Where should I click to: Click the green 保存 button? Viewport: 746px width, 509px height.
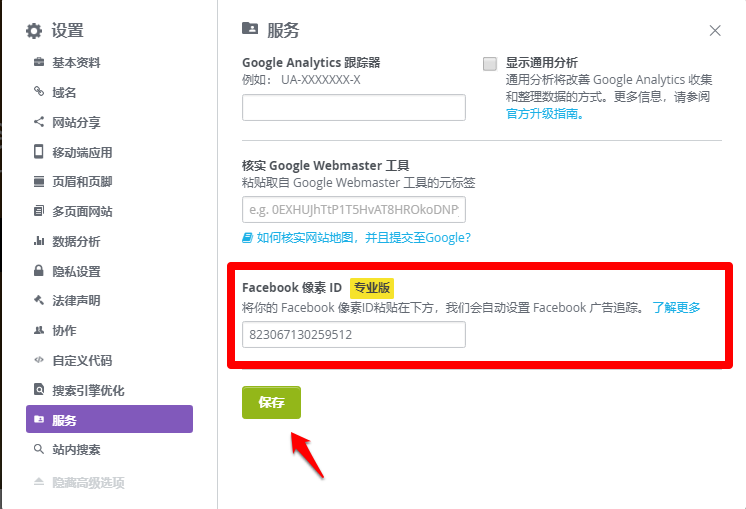coord(271,402)
